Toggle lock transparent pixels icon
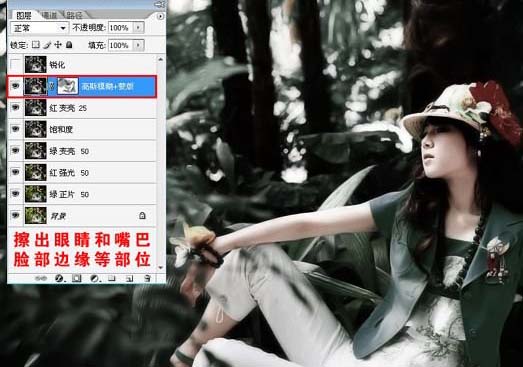This screenshot has height=367, width=523. [x=36, y=45]
